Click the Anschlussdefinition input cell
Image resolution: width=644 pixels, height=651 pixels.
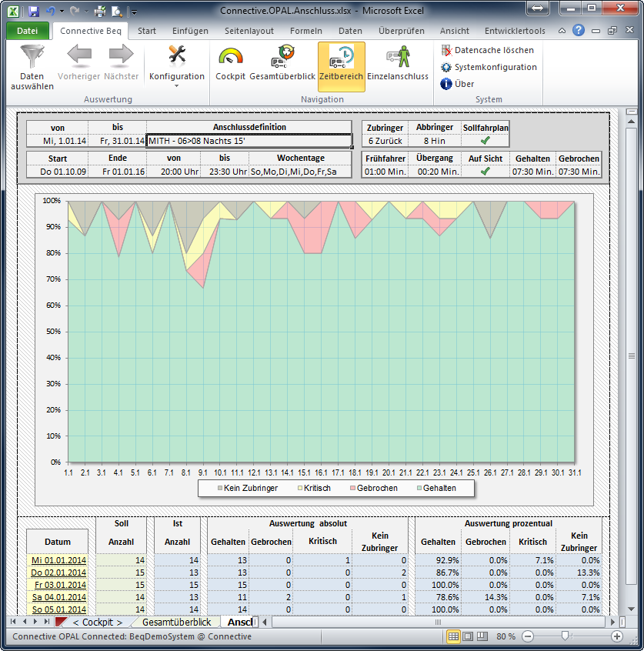point(249,141)
